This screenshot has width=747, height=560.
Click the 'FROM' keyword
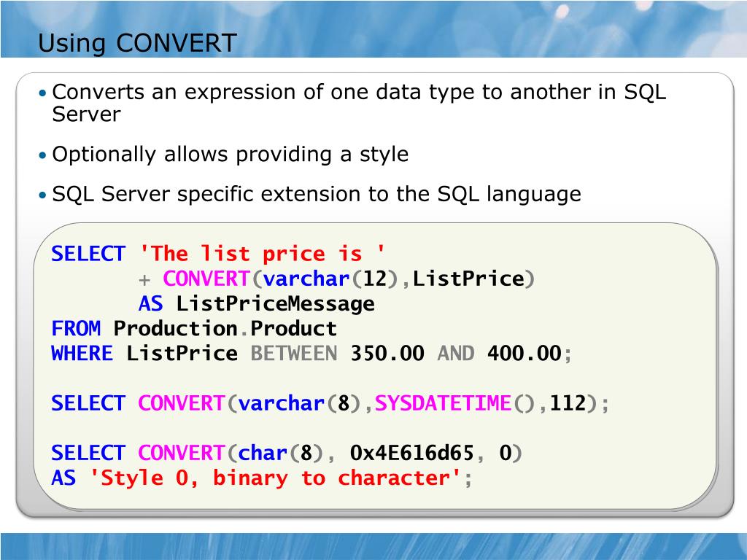coord(76,329)
